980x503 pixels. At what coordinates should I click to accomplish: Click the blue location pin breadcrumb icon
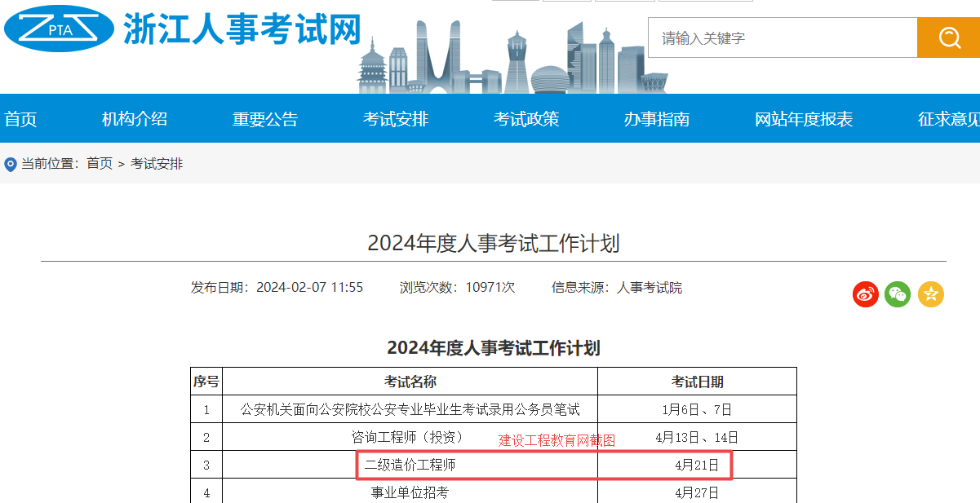[x=9, y=163]
